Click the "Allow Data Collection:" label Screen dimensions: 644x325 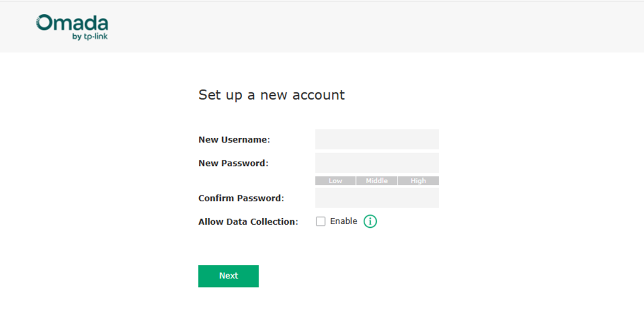248,222
